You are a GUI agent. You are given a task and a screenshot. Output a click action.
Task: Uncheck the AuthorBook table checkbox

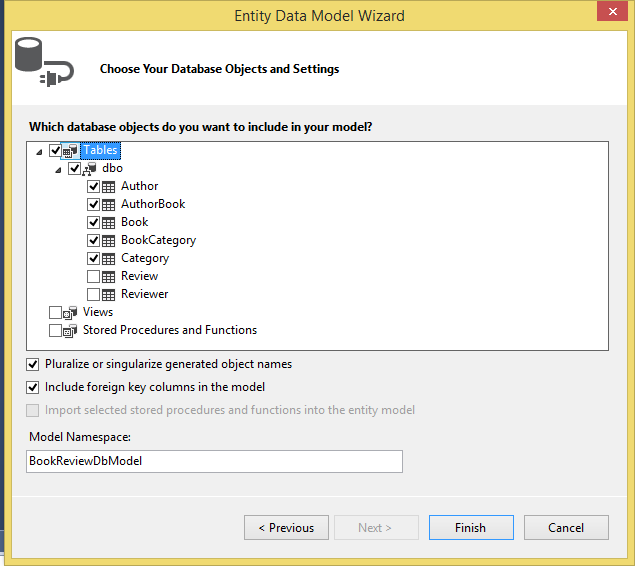tap(93, 204)
